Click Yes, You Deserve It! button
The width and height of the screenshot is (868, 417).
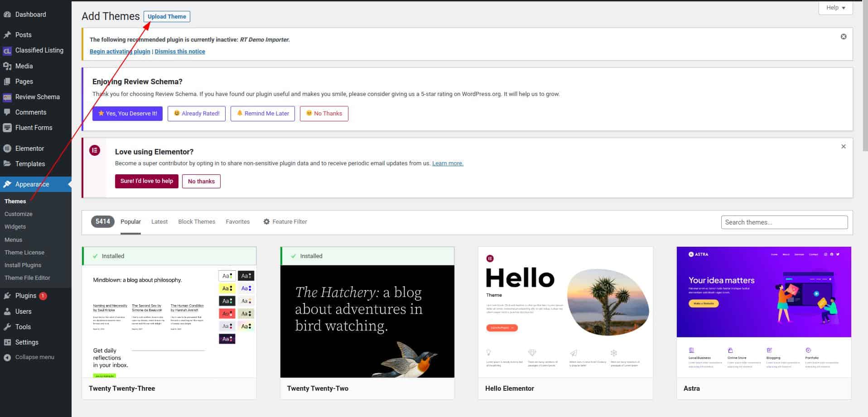pos(128,114)
